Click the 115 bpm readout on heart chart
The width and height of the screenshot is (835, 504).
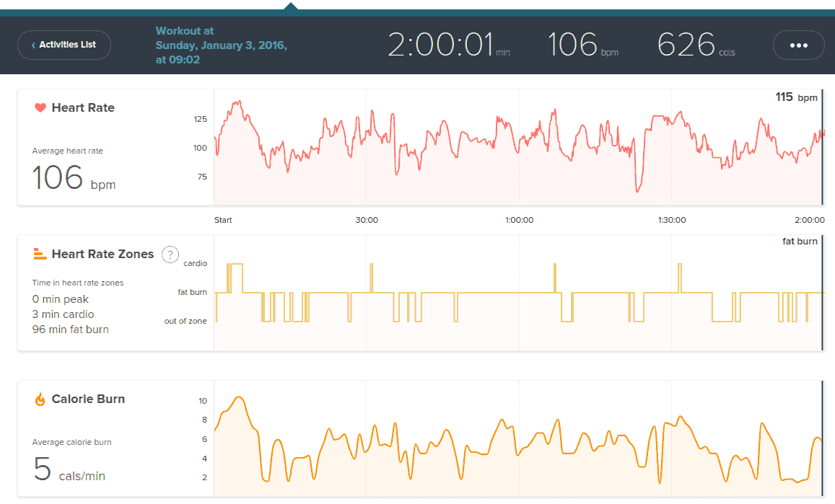pos(796,97)
